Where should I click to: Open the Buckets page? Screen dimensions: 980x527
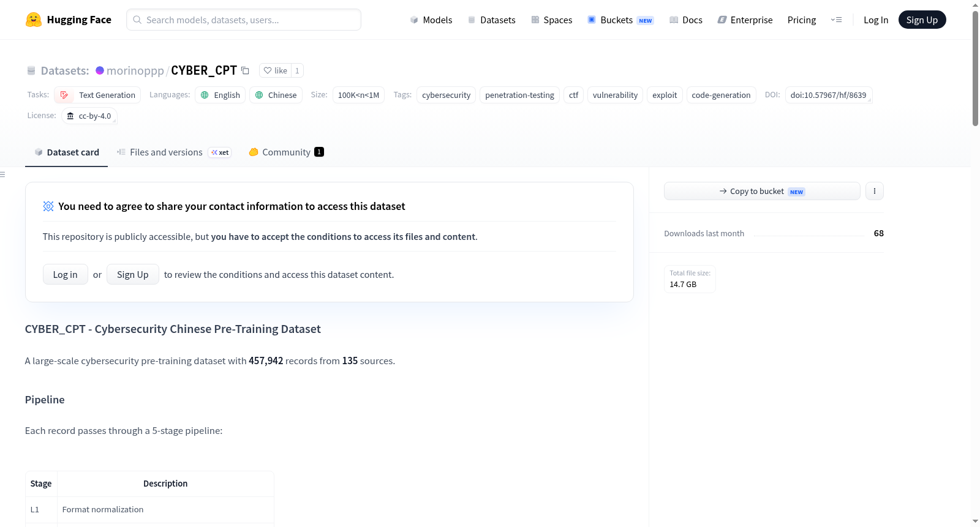coord(620,20)
